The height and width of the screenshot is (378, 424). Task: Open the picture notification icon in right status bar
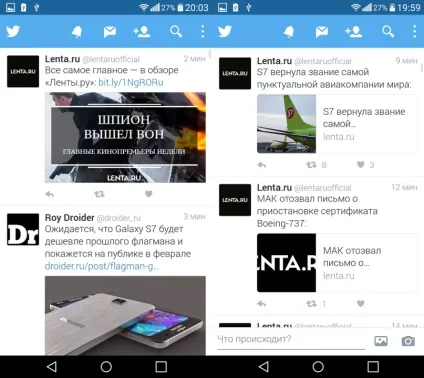click(x=222, y=7)
